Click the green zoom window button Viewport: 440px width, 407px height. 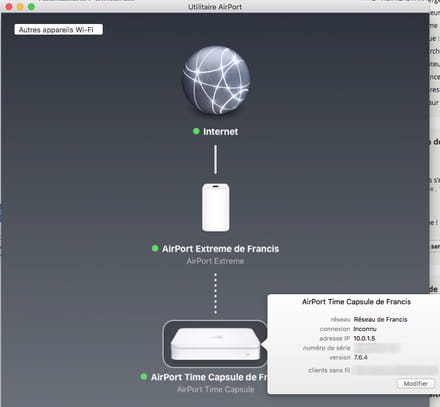[31, 7]
